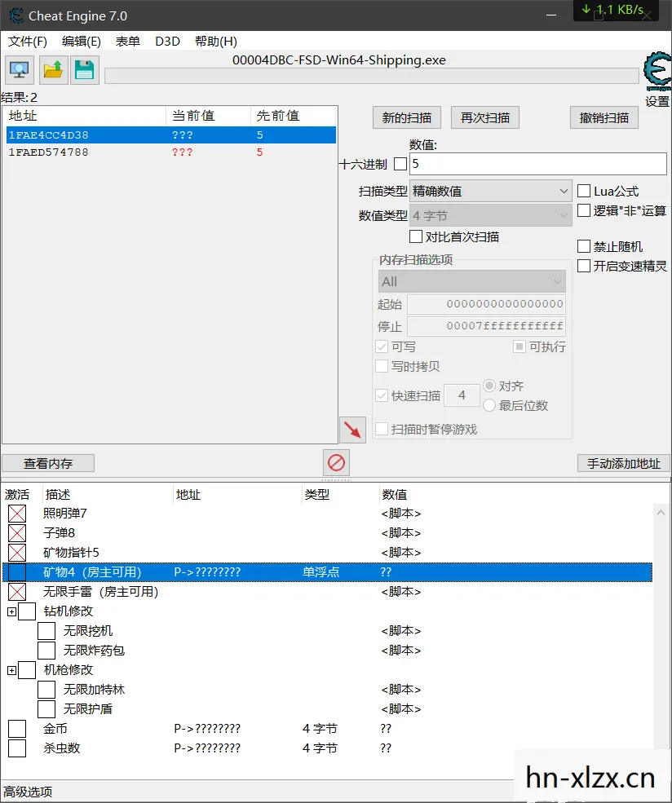Sort by the 地址 column header
The image size is (672, 803).
[x=85, y=116]
